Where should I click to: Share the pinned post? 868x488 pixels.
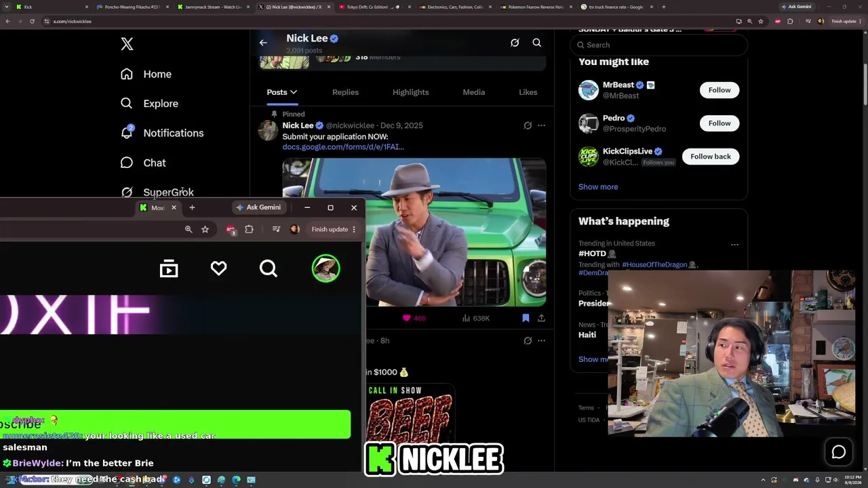coord(541,318)
